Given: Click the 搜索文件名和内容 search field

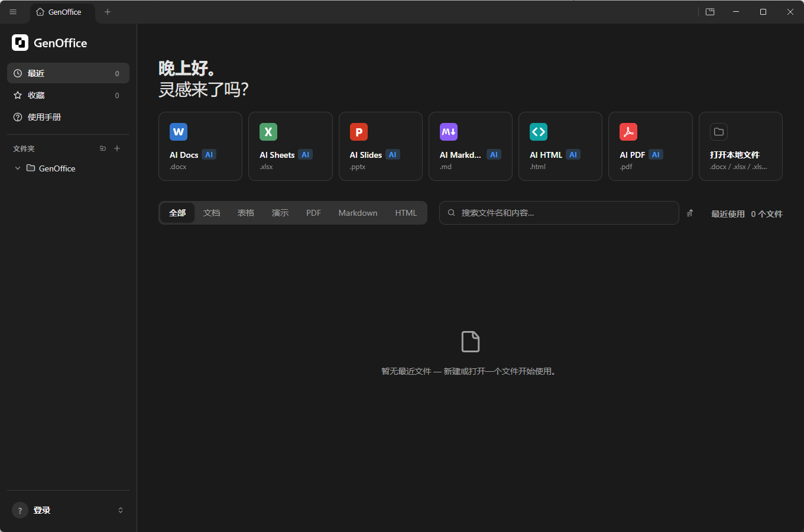Looking at the screenshot, I should [x=559, y=213].
